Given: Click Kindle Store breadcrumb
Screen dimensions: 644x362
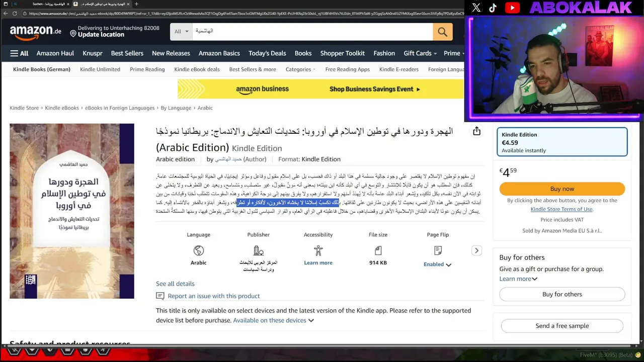Looking at the screenshot, I should (x=24, y=108).
